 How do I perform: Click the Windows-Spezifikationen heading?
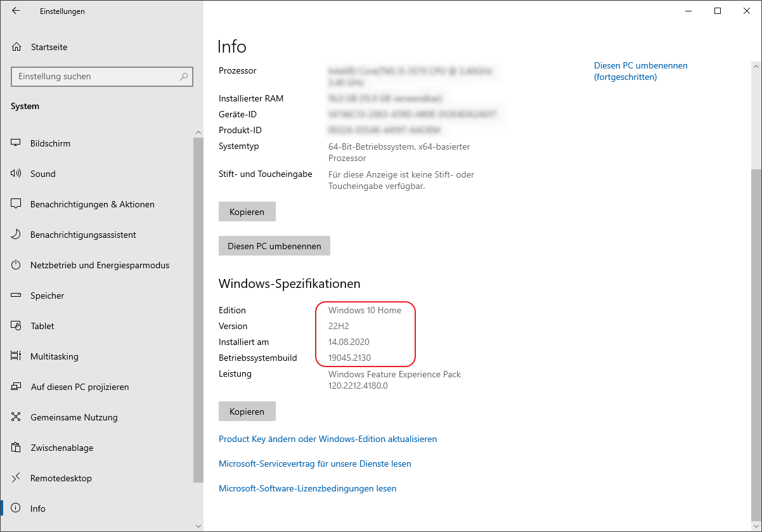coord(290,283)
